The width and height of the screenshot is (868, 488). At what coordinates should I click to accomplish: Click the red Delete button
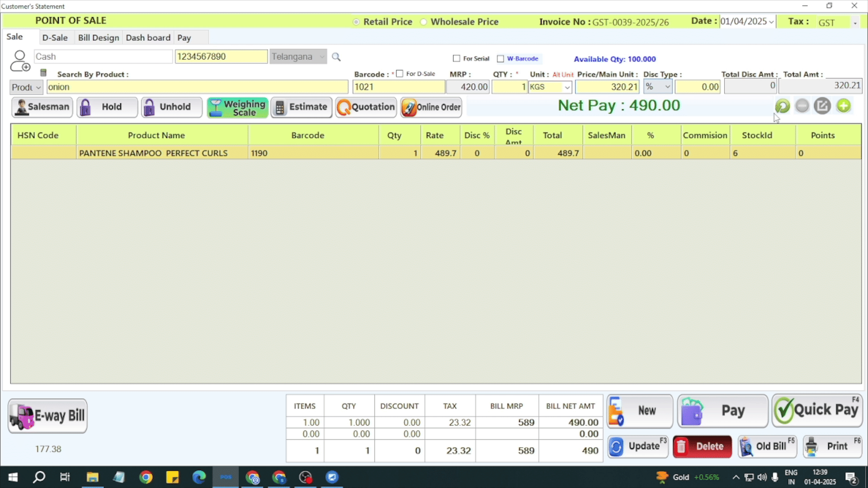(702, 446)
